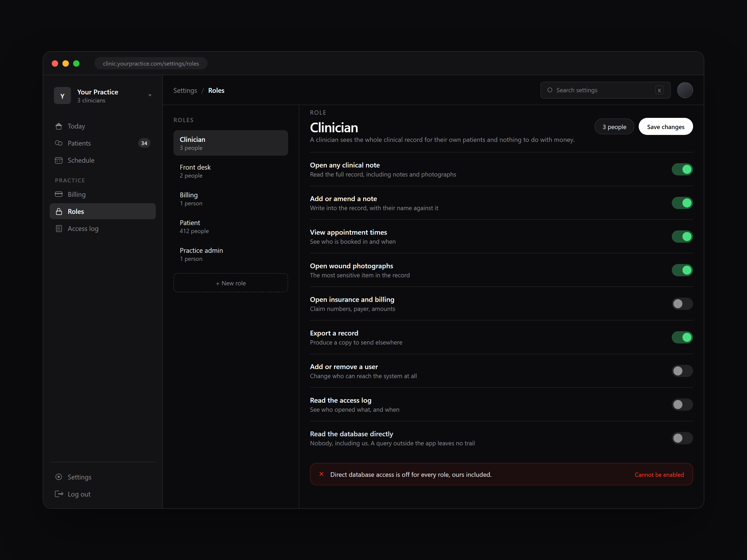Focus the Search settings field

coord(606,90)
